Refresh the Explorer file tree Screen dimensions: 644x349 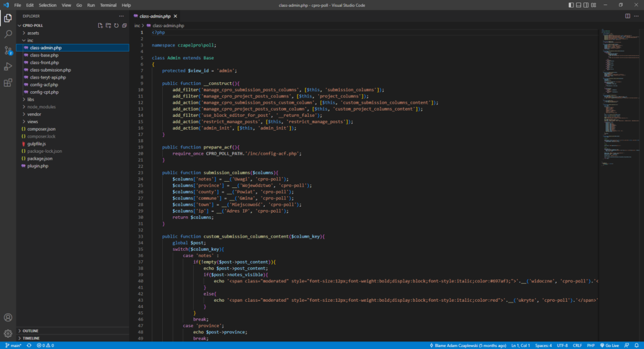click(116, 25)
